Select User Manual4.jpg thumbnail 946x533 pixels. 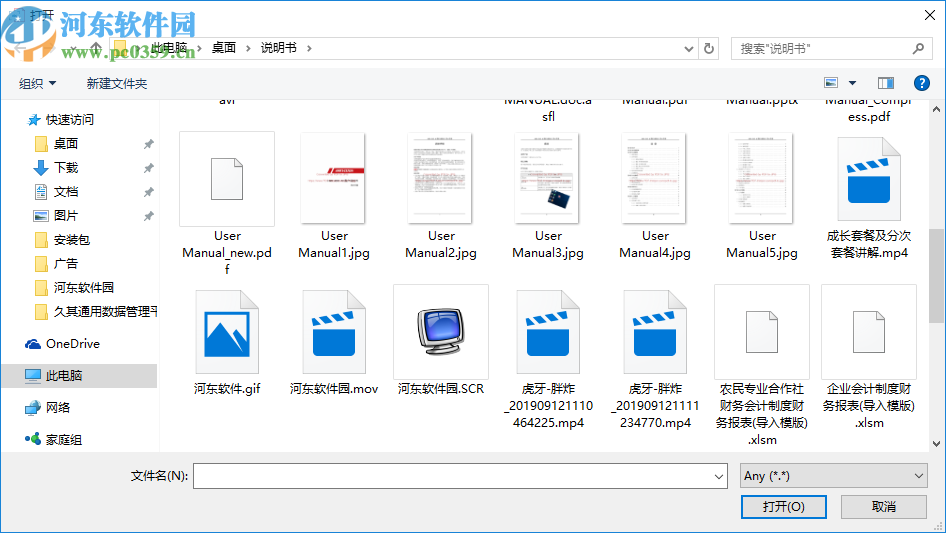point(655,179)
